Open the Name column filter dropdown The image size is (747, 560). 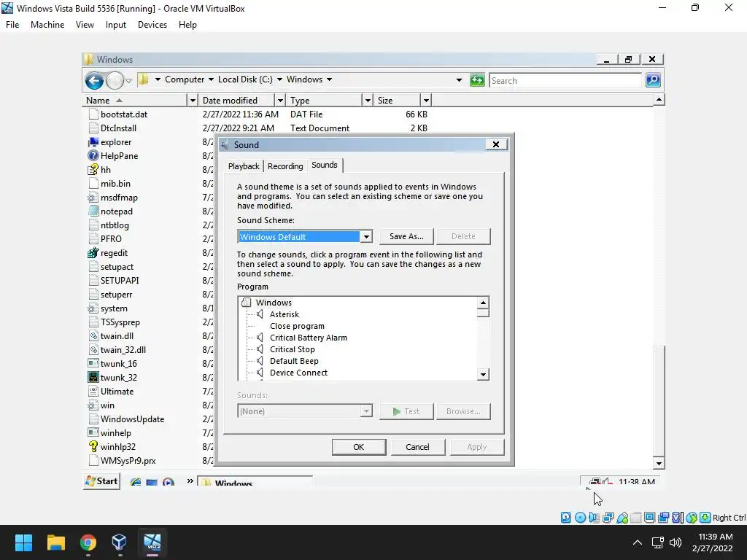(x=193, y=101)
